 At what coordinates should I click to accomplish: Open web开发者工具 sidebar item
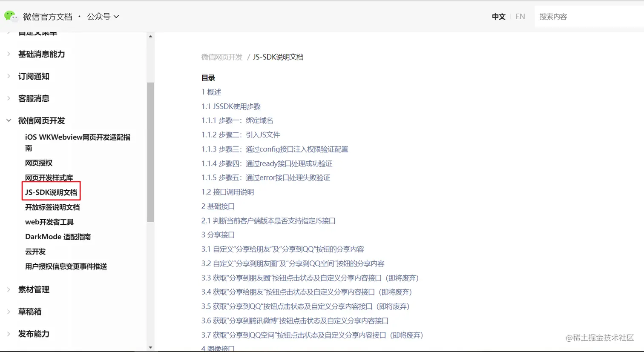pos(49,222)
